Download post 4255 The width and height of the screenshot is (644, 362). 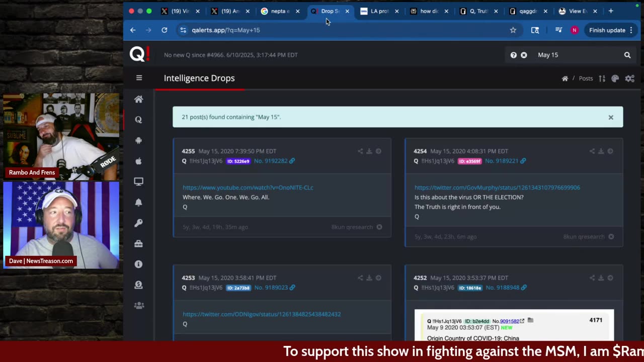coord(369,151)
